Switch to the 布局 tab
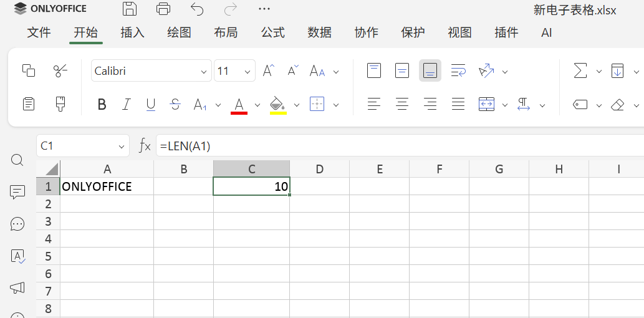644x318 pixels. (x=226, y=32)
